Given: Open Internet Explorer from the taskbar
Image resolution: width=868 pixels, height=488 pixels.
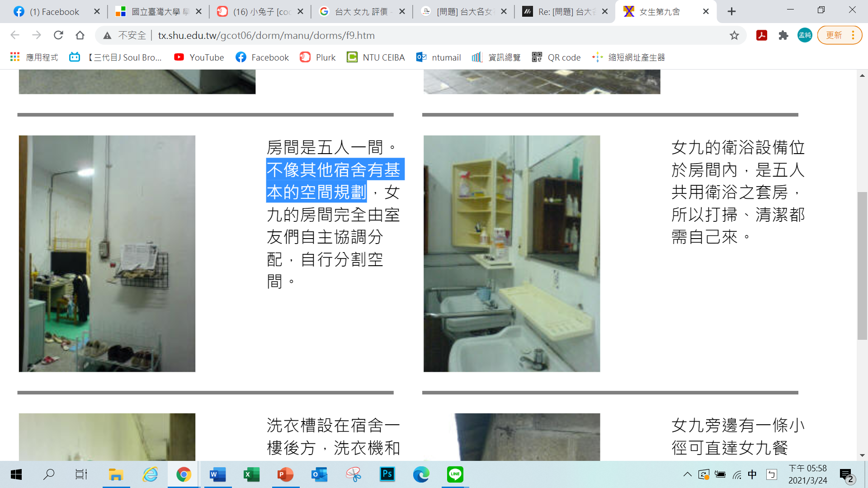Looking at the screenshot, I should [150, 474].
